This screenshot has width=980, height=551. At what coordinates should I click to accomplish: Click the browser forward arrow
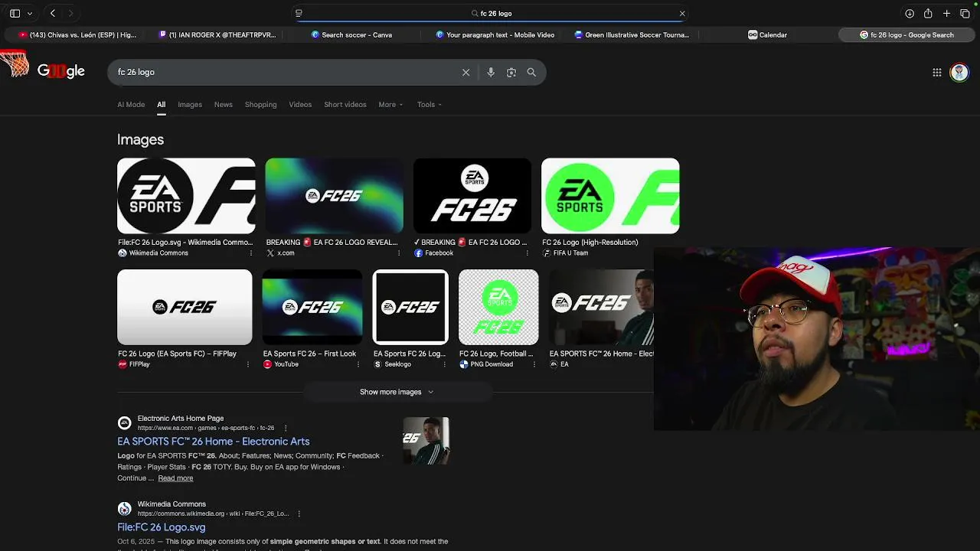coord(70,13)
